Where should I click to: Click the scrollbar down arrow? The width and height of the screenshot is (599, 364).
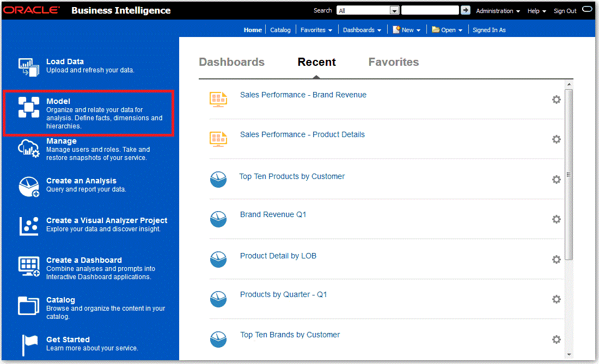pos(569,354)
